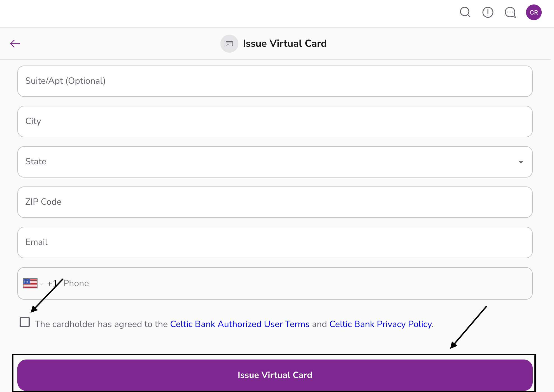The image size is (554, 392).
Task: Click into the City field
Action: tap(274, 122)
